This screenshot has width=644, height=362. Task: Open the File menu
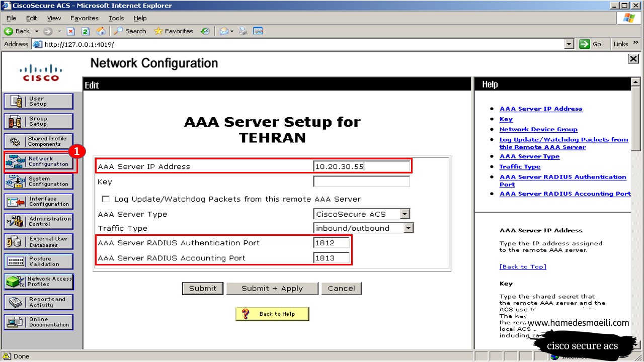click(x=11, y=18)
